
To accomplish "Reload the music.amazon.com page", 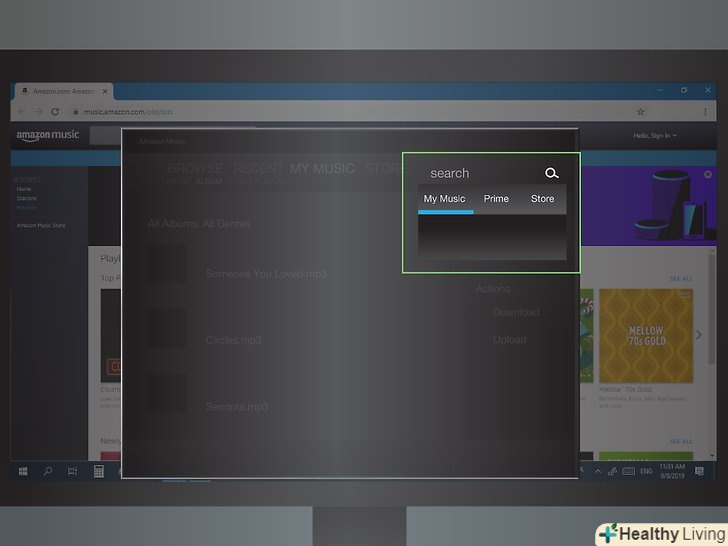I will point(55,111).
